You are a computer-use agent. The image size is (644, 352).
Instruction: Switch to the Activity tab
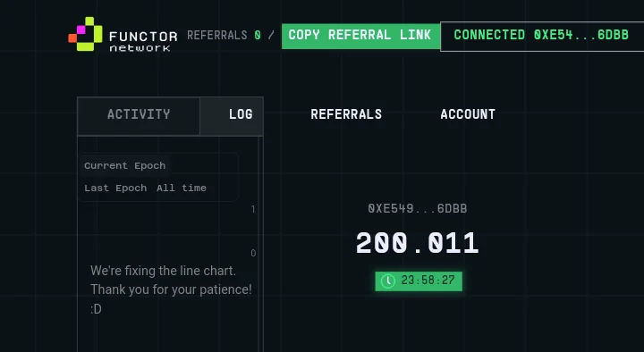(139, 115)
